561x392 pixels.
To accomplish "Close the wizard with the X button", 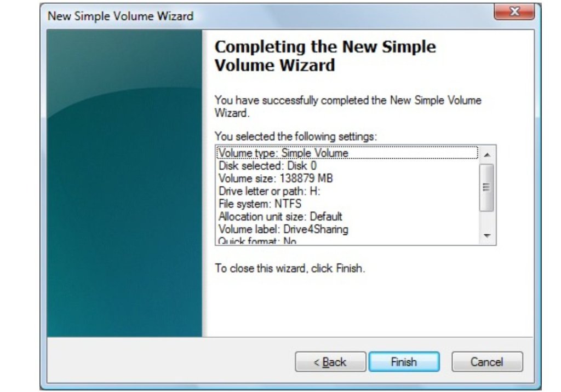I will coord(514,11).
